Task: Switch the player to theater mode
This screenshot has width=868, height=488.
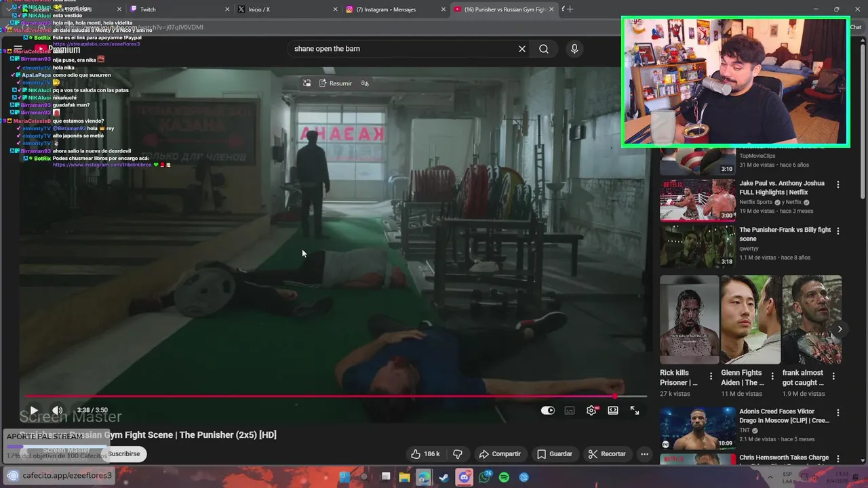Action: (613, 410)
